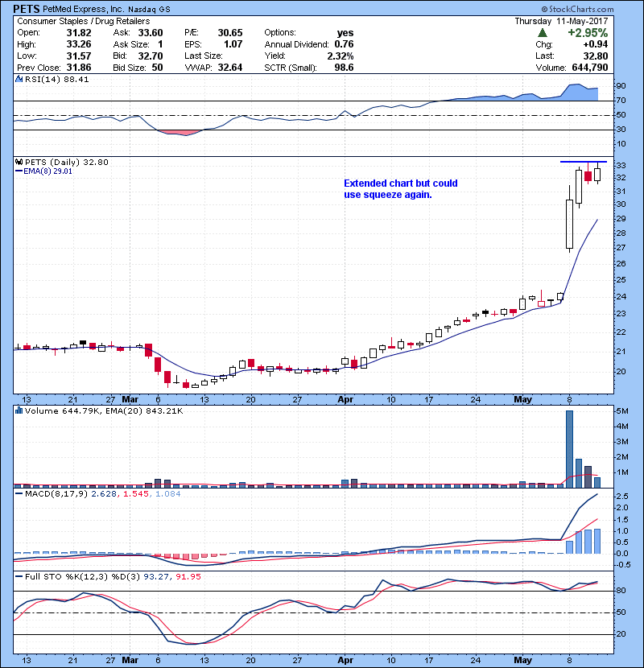Click the PETS (Daily) 32.80 panel label
Screen dimensions: 644x668
pos(67,162)
